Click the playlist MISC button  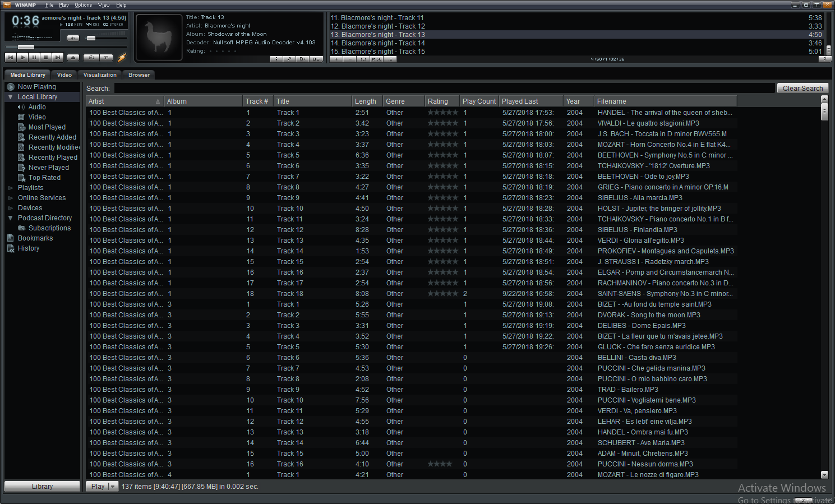[376, 59]
